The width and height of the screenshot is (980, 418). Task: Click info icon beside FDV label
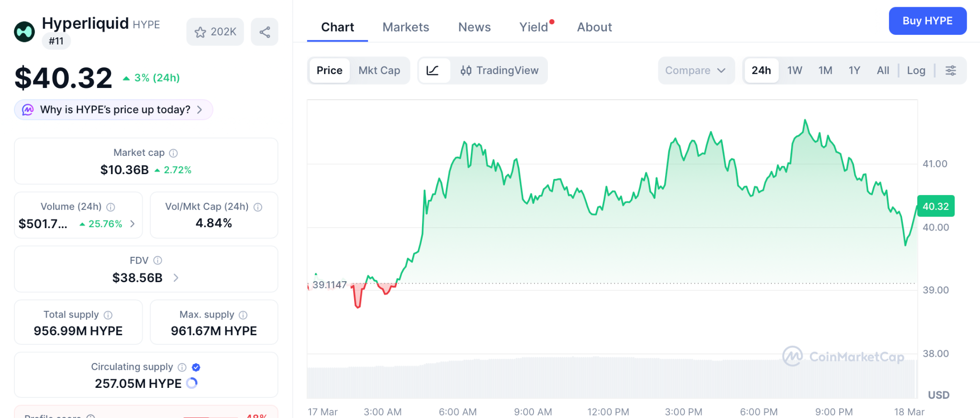[x=157, y=261]
